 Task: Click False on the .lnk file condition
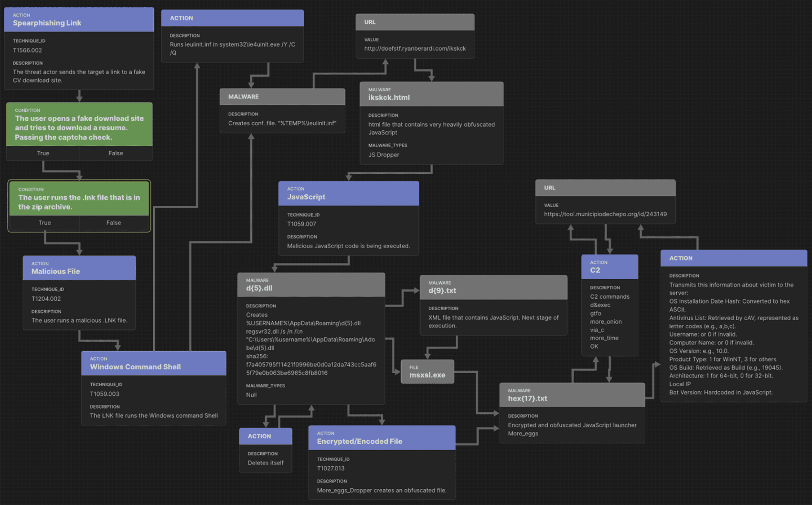coord(114,223)
